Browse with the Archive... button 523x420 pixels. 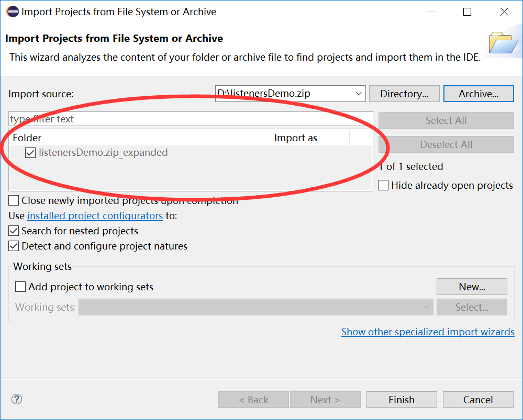pyautogui.click(x=479, y=94)
